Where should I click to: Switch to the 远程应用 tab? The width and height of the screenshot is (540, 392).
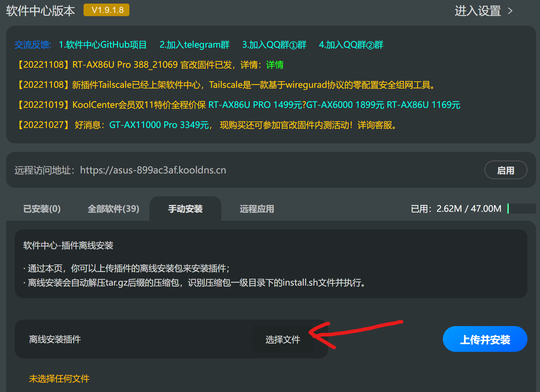(257, 209)
